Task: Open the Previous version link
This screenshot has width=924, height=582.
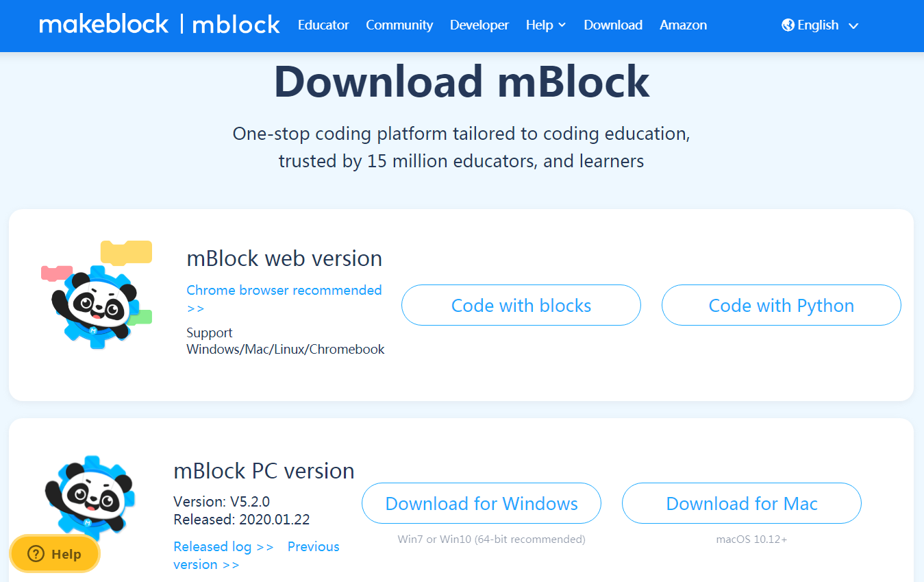Action: tap(313, 547)
